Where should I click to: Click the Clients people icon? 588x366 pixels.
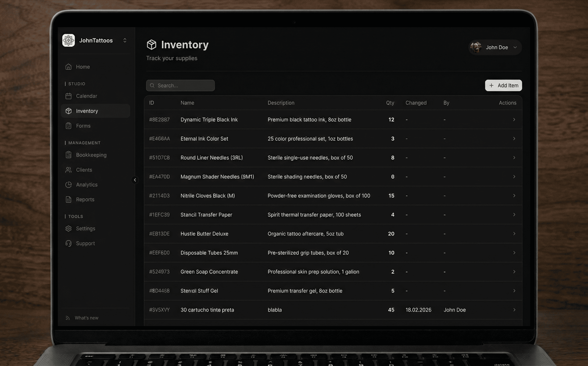(x=68, y=170)
